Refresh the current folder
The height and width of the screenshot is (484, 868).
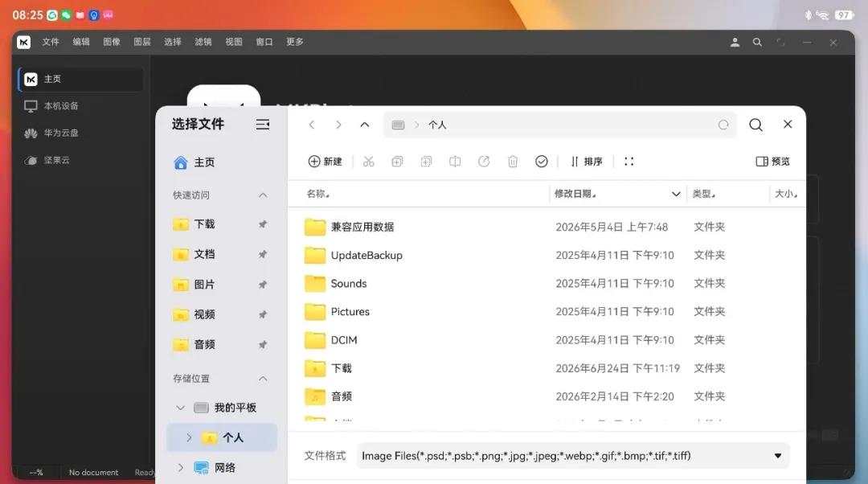point(723,125)
